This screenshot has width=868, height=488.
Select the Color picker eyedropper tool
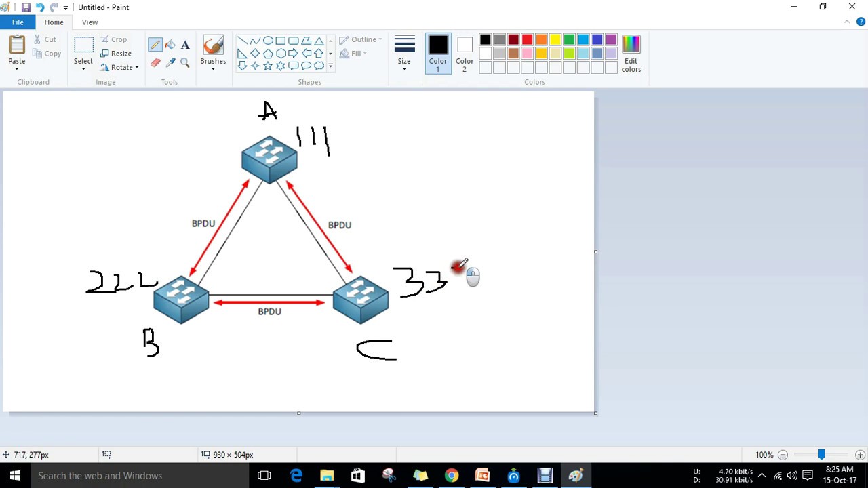(x=170, y=62)
